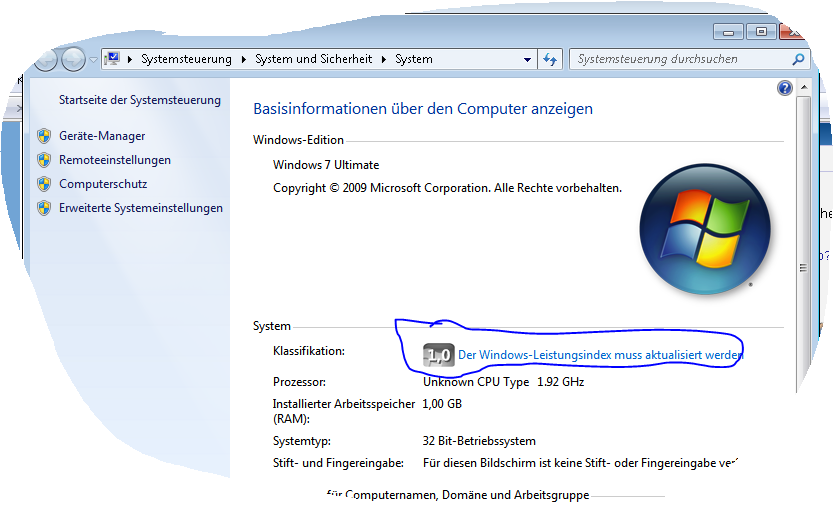
Task: Click the scrollbar up arrow
Action: (804, 87)
